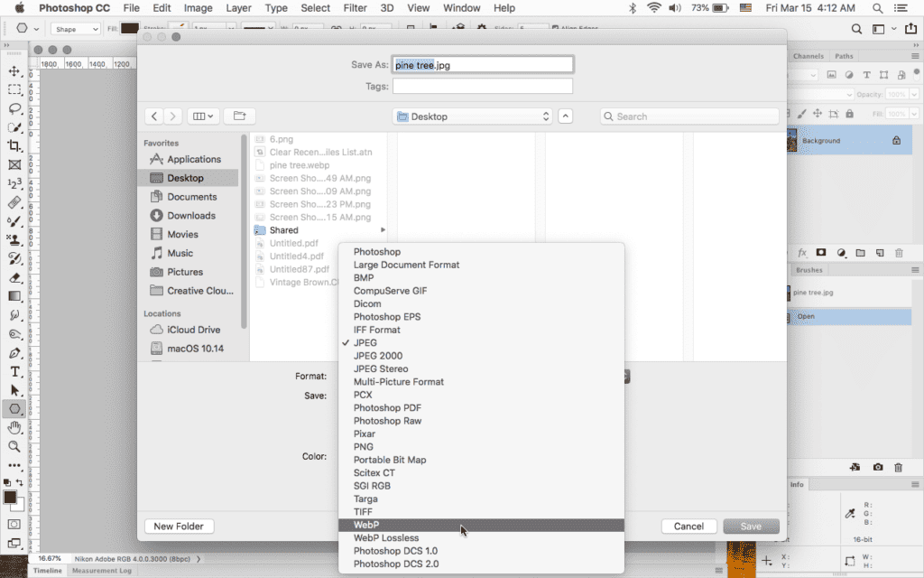Create new folder icon in dialog toolbar
924x578 pixels.
pyautogui.click(x=239, y=117)
